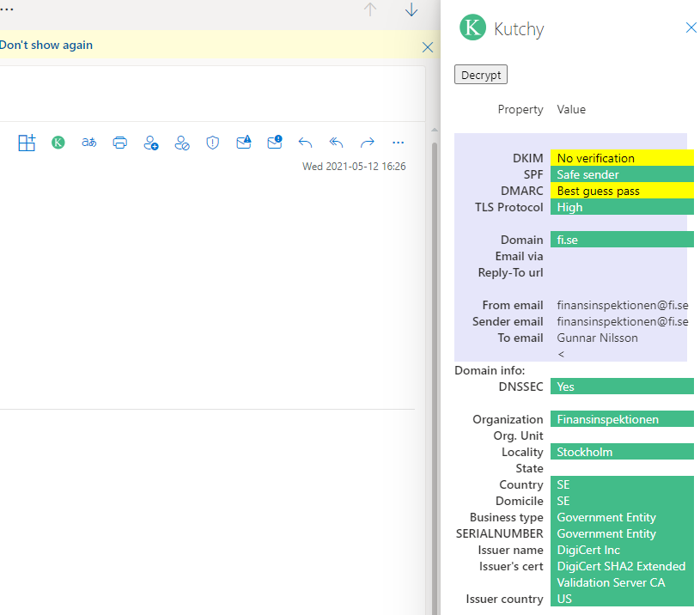Click the envelope with alert badge icon

coord(275,143)
